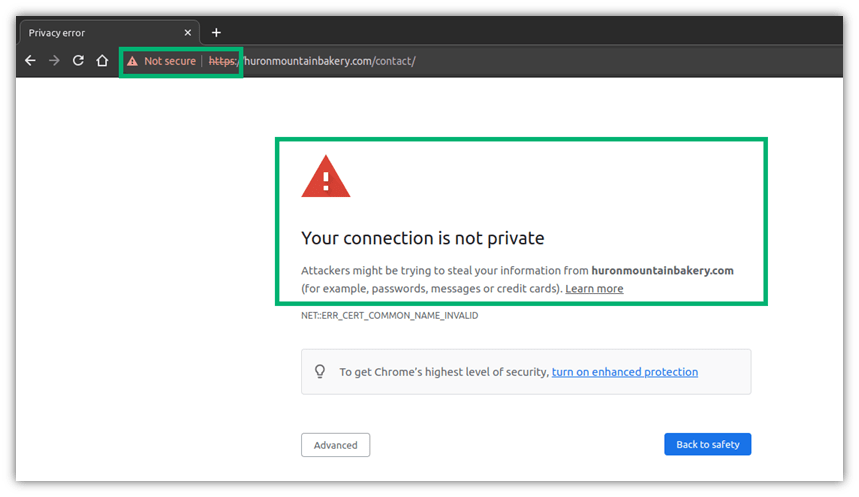Expand details with the Advanced button
This screenshot has width=859, height=497.
pos(335,445)
